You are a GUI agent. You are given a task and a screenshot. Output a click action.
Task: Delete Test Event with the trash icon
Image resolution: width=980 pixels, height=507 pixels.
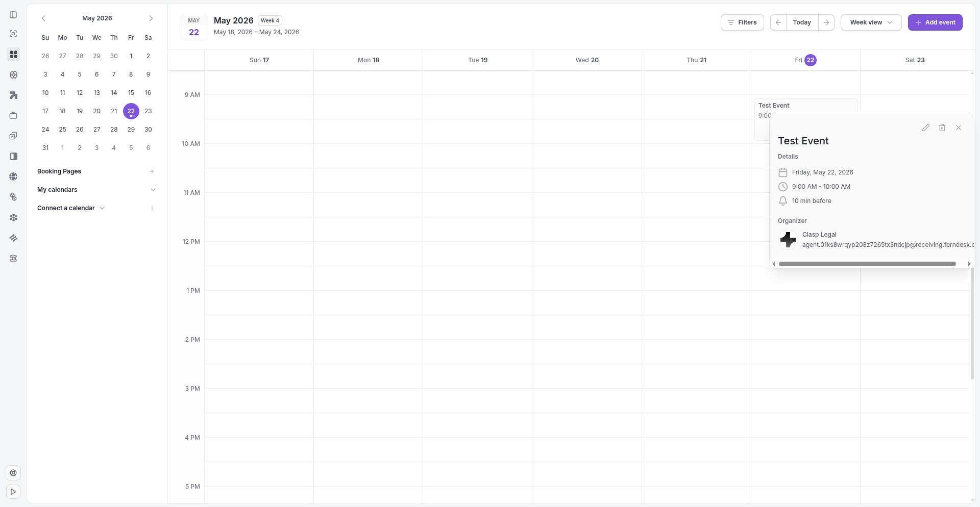tap(942, 128)
